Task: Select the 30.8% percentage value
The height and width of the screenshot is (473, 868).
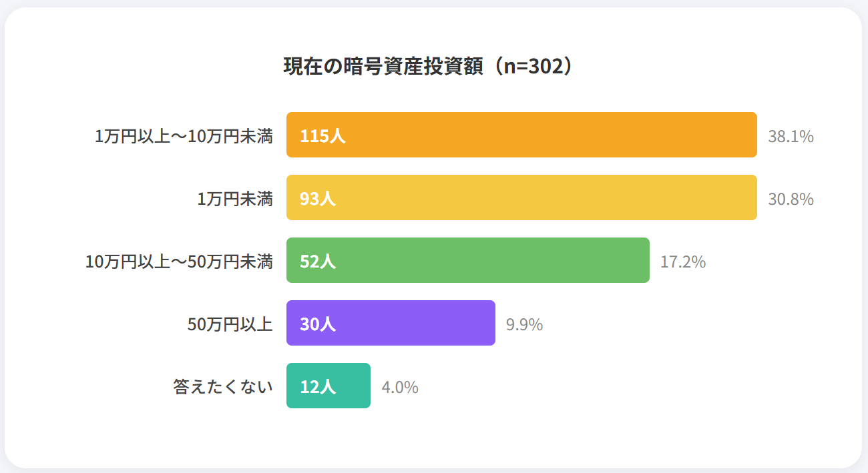Action: (791, 199)
